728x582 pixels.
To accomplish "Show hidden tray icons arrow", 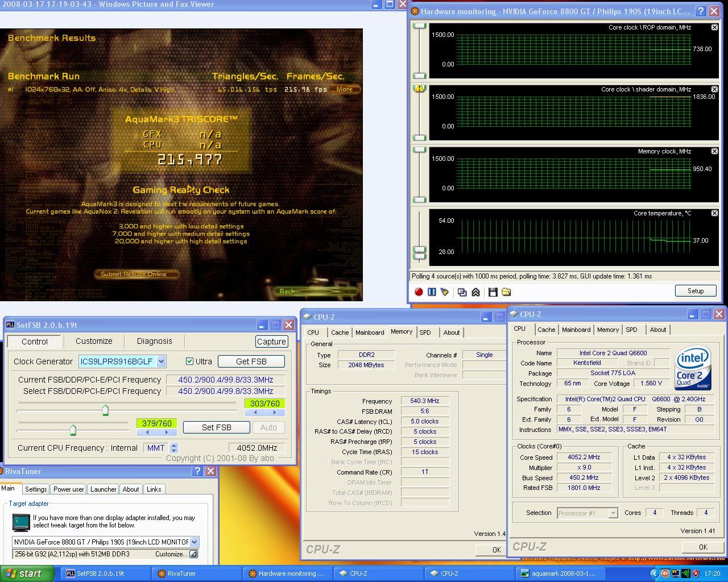I will [x=655, y=573].
